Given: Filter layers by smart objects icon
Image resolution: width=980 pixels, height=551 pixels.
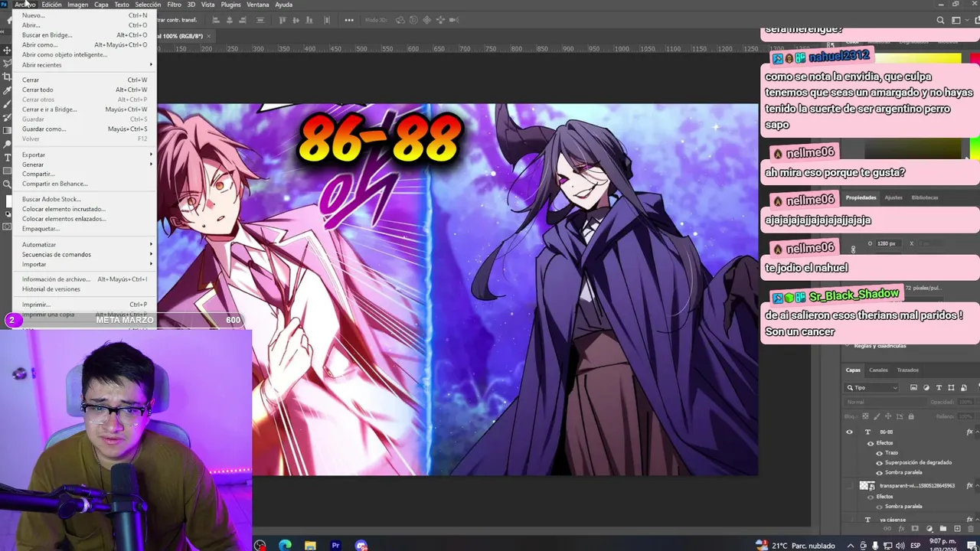Looking at the screenshot, I should tap(964, 388).
